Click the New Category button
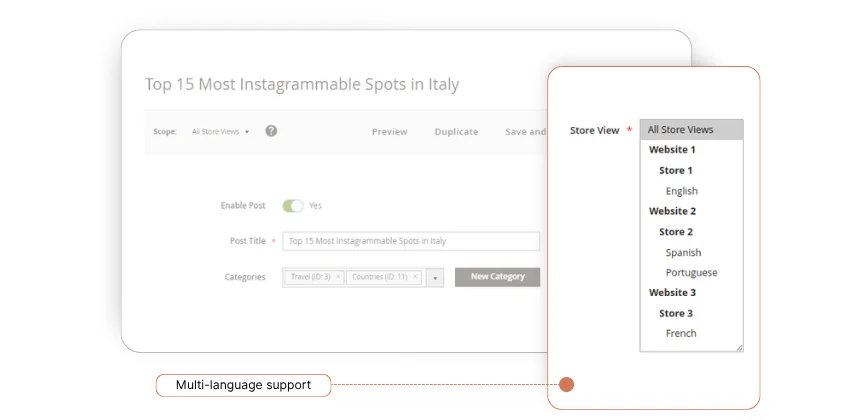 pos(497,277)
